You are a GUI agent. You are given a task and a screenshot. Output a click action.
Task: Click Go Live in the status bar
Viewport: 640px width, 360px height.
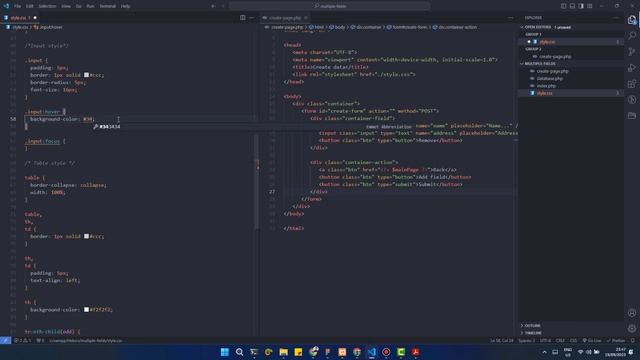pyautogui.click(x=592, y=340)
